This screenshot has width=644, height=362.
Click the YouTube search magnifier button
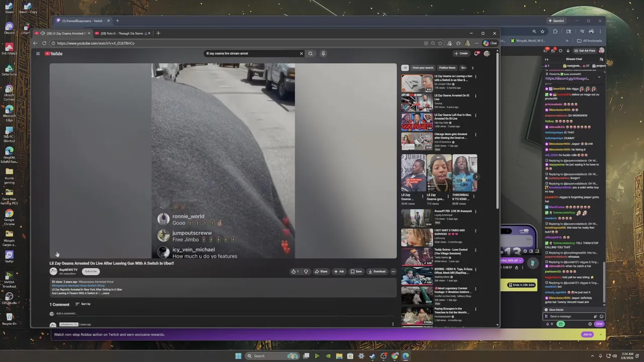click(x=310, y=53)
